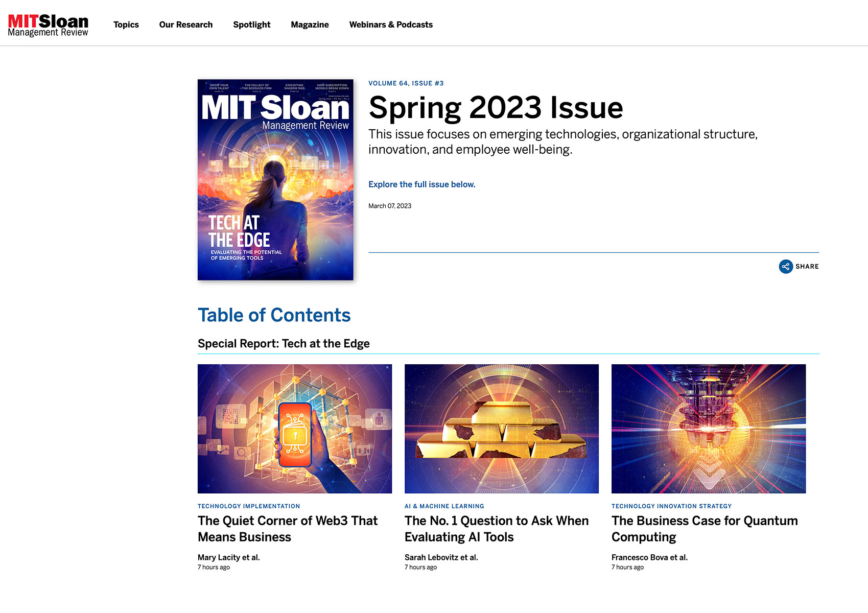Click the MIT Sloan Management Review logo

48,25
